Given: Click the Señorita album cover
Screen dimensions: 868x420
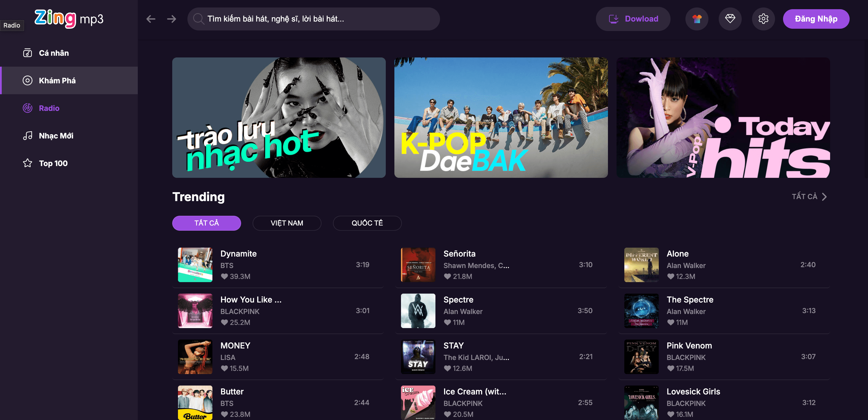Looking at the screenshot, I should [418, 265].
